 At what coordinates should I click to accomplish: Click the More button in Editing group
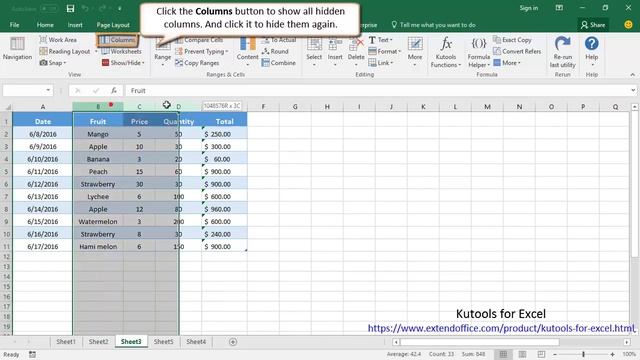click(415, 51)
